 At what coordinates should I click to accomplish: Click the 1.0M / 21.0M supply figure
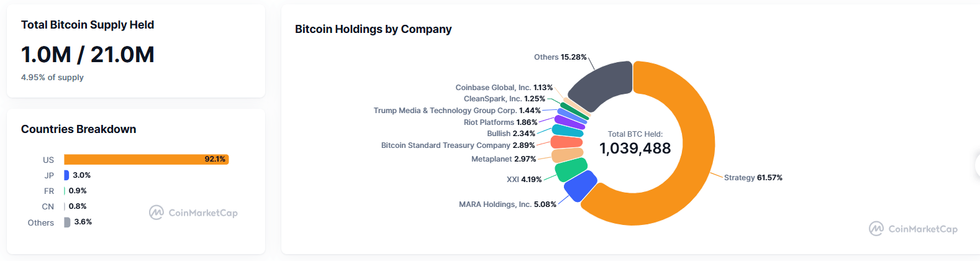(88, 55)
